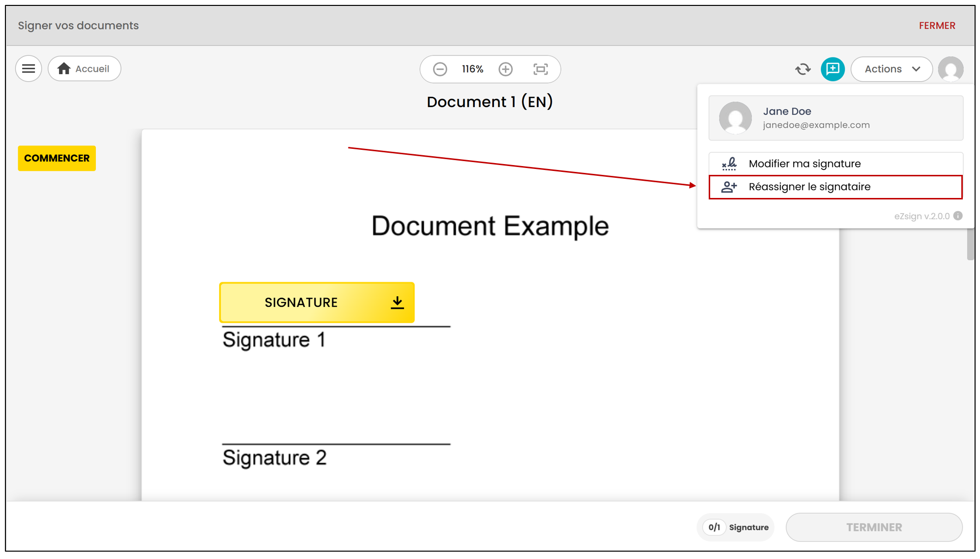
Task: Click the yellow COMMENCER button
Action: pos(57,158)
